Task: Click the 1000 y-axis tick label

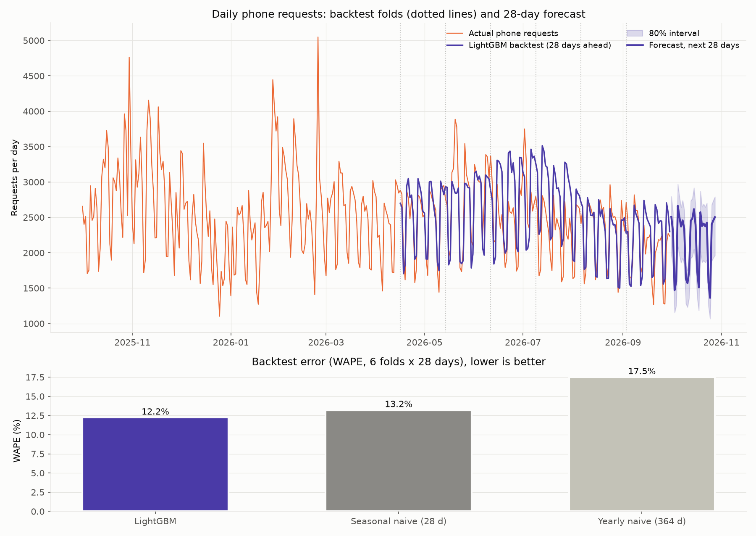Action: coord(33,324)
